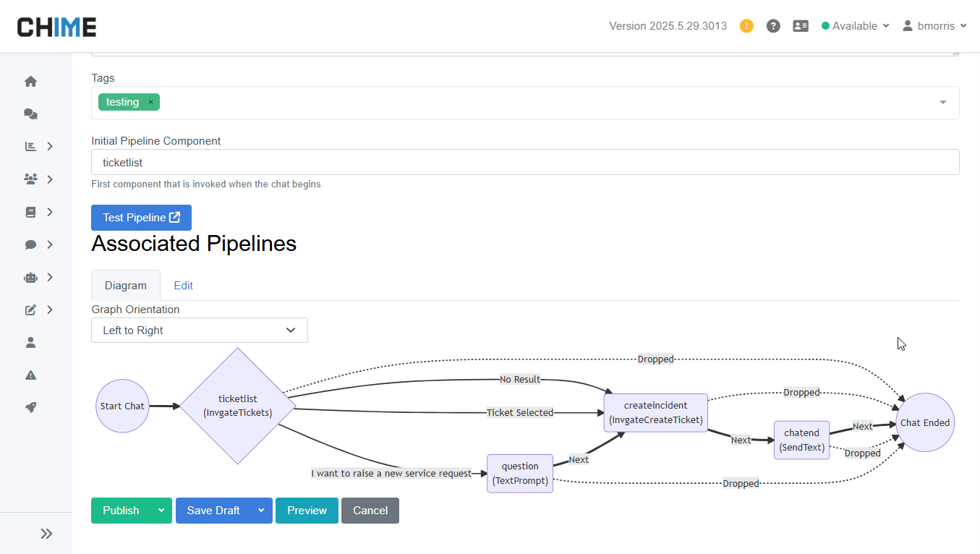980x554 pixels.
Task: Click the new service request edge label
Action: coord(391,474)
